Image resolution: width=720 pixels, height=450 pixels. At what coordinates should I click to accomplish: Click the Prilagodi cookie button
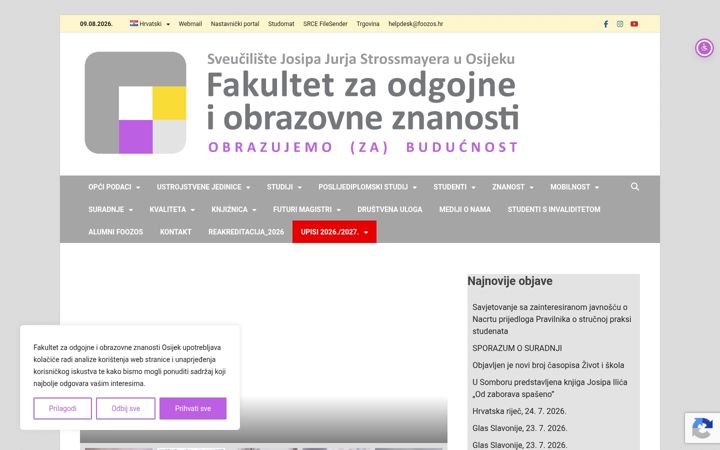pos(62,408)
